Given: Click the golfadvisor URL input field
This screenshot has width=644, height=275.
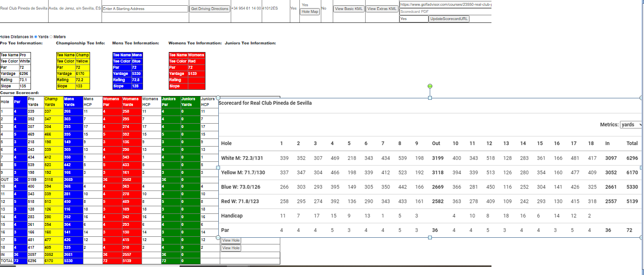Looking at the screenshot, I should (445, 4).
